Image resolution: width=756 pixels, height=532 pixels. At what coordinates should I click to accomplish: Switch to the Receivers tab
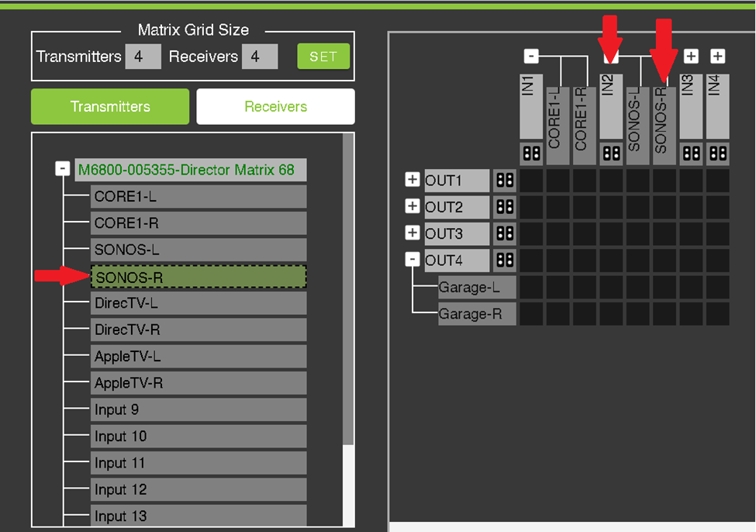click(x=275, y=106)
